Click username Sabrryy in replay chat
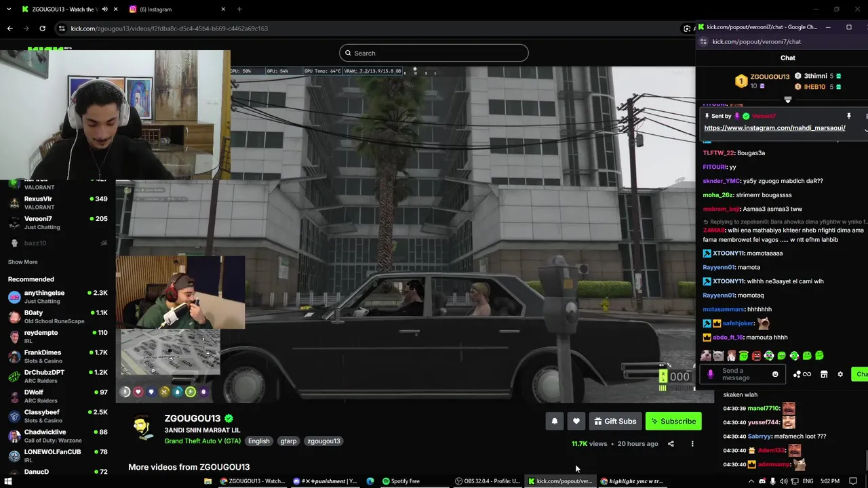This screenshot has width=868, height=488. [x=759, y=436]
